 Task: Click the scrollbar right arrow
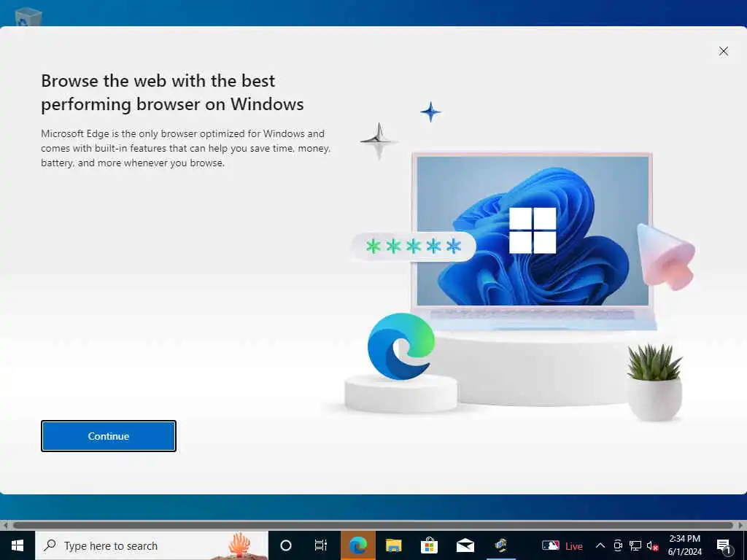(741, 525)
